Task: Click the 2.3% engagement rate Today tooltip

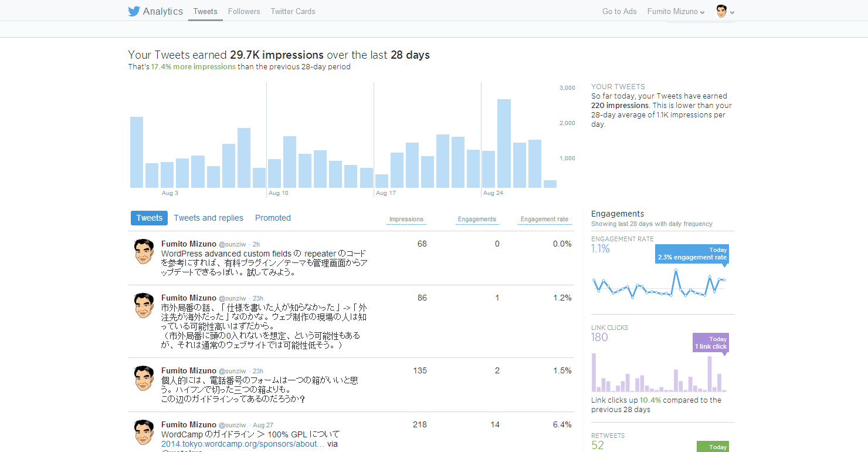Action: coord(692,254)
